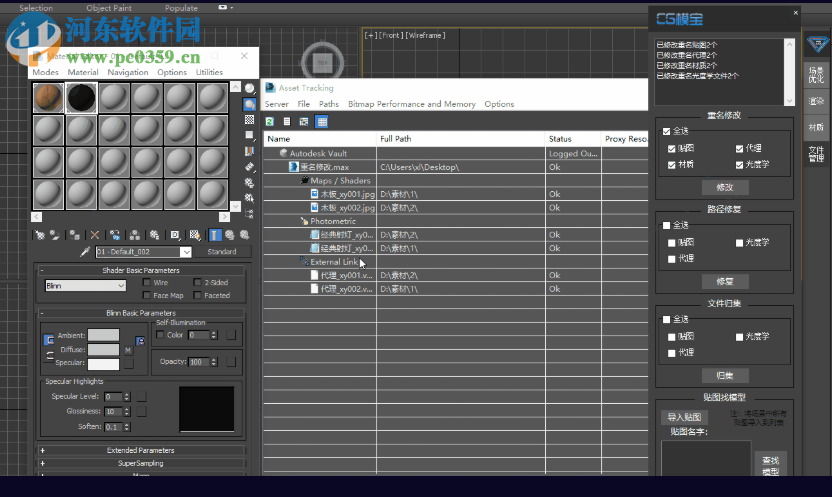Click the木板_xy001.jpg file icon
The image size is (832, 497).
click(314, 194)
